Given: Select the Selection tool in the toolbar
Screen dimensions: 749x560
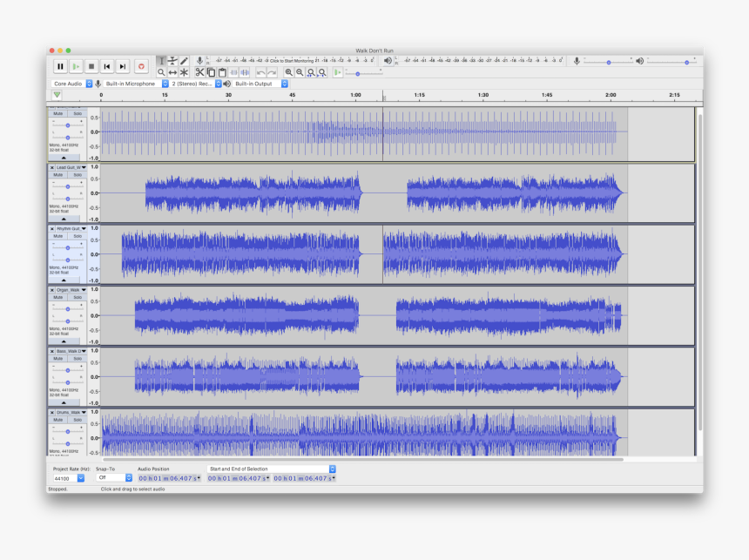Looking at the screenshot, I should click(161, 60).
